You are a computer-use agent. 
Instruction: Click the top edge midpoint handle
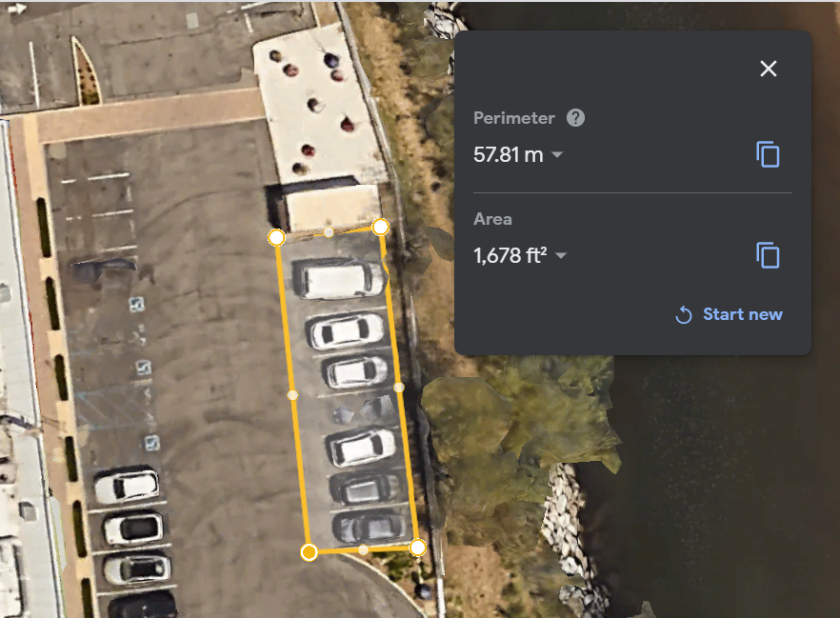pyautogui.click(x=329, y=232)
